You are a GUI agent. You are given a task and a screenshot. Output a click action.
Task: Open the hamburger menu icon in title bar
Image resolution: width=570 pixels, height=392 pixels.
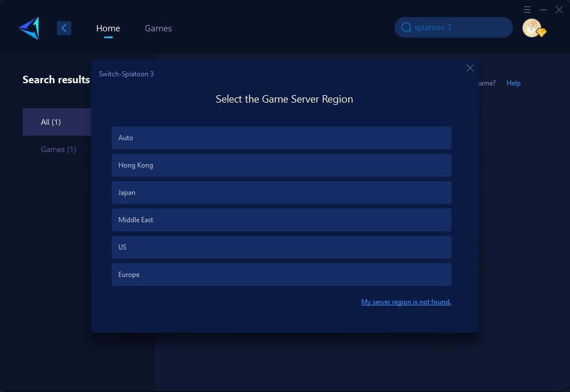[x=527, y=10]
